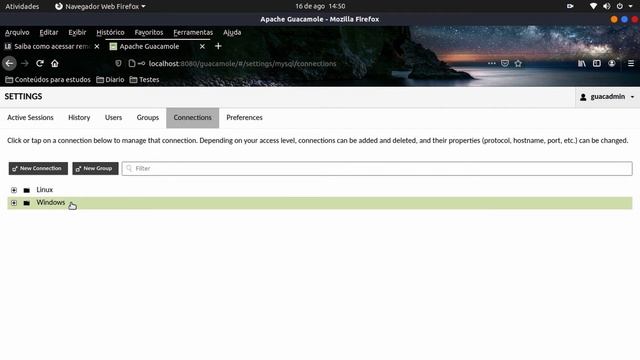This screenshot has height=360, width=640.
Task: Click the Windows group folder icon
Action: (x=27, y=203)
